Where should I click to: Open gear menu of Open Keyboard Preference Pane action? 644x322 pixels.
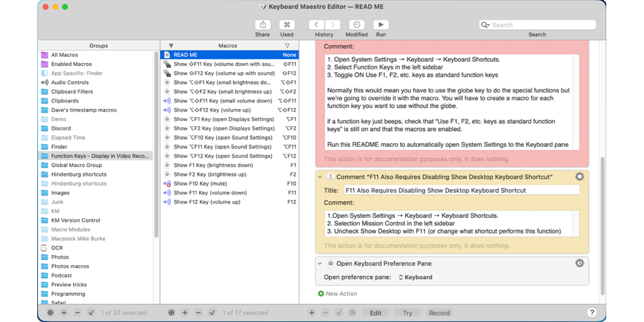click(579, 263)
